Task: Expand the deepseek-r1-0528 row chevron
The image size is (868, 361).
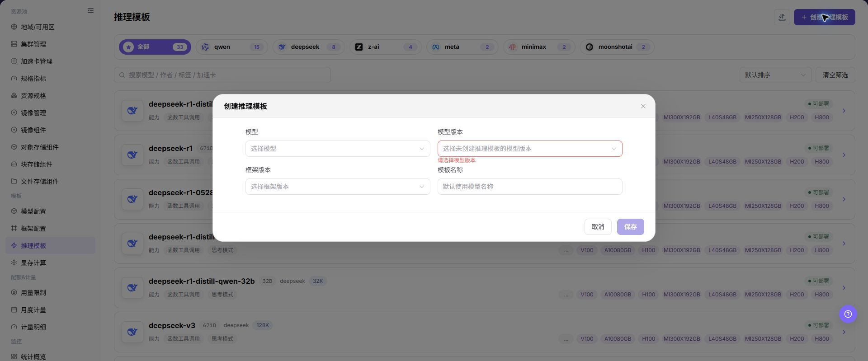Action: 844,199
